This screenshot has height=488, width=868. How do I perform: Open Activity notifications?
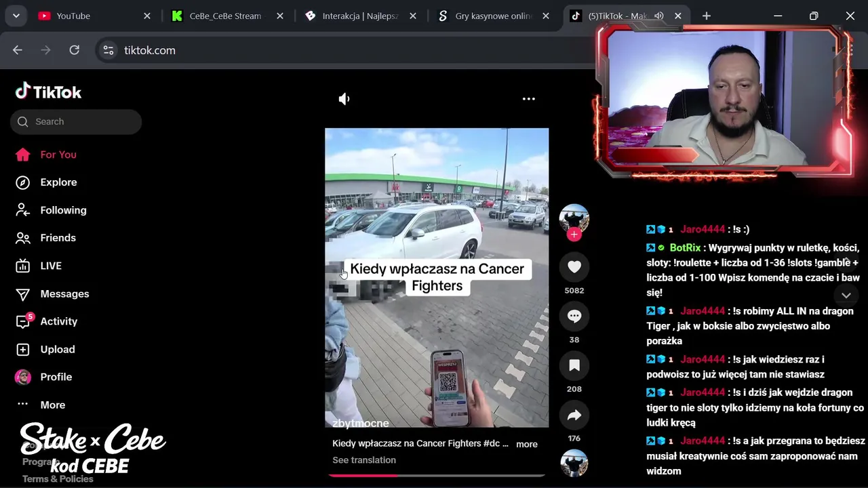[46, 321]
